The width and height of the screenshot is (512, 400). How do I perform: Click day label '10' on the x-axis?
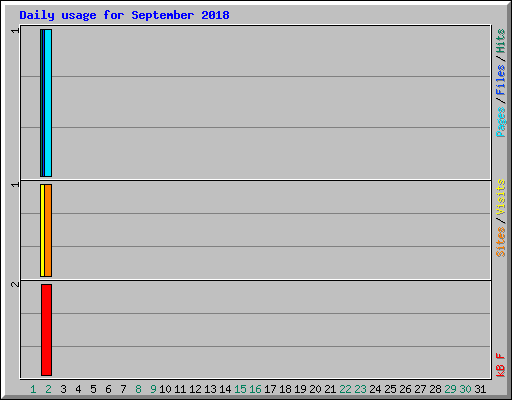point(165,389)
